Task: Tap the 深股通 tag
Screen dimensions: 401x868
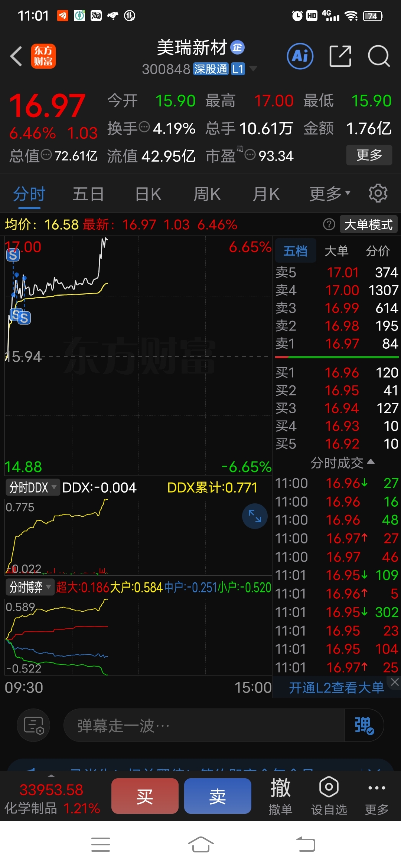Action: tap(211, 69)
